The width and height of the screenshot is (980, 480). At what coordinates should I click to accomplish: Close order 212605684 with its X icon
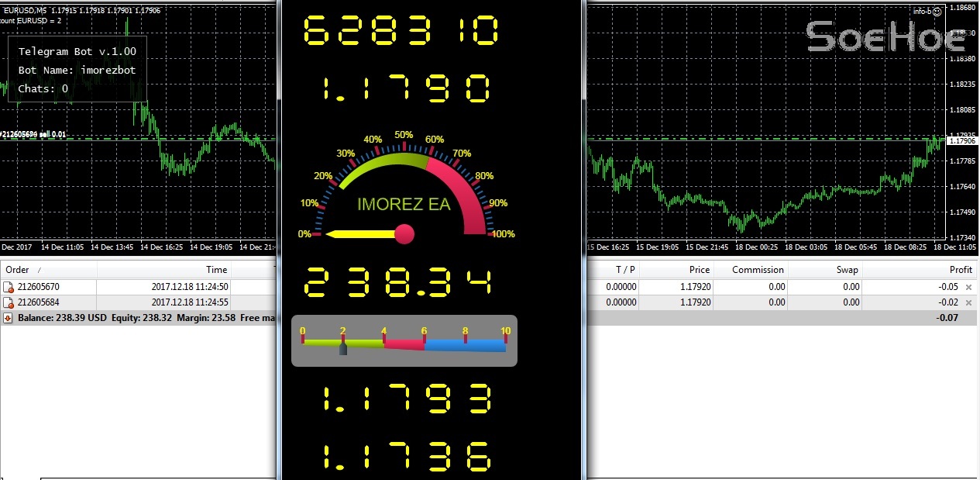click(968, 302)
